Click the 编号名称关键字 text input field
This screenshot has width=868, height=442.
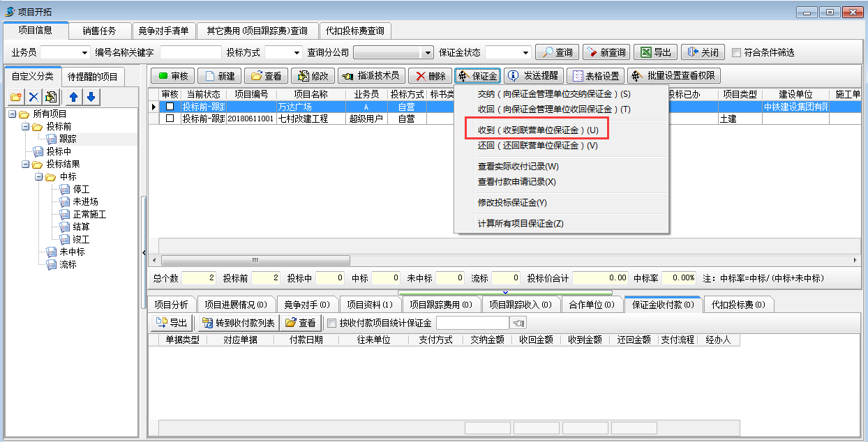coord(190,52)
